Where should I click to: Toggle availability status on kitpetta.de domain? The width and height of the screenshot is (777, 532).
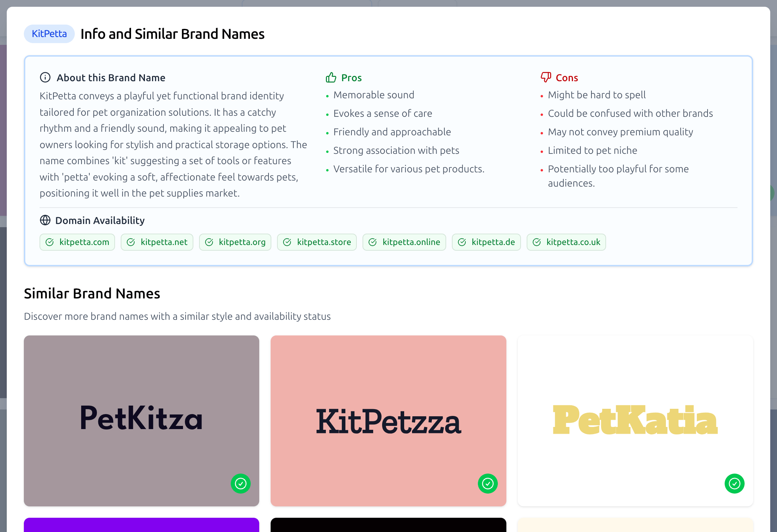[486, 242]
